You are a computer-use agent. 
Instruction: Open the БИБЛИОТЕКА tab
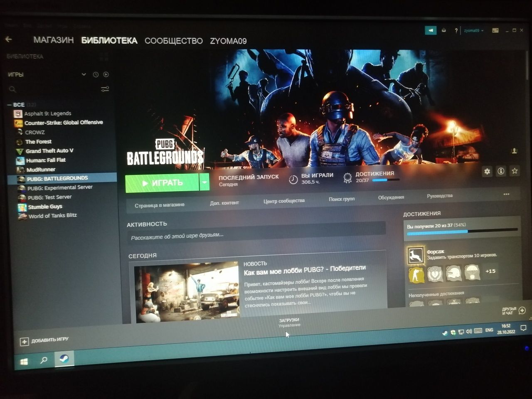[109, 40]
